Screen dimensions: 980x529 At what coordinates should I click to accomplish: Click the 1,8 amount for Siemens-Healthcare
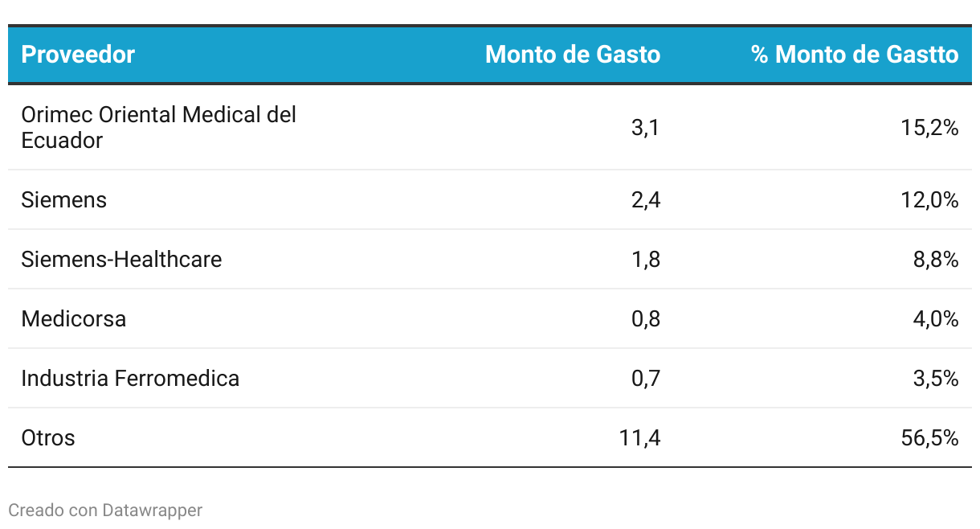(646, 259)
